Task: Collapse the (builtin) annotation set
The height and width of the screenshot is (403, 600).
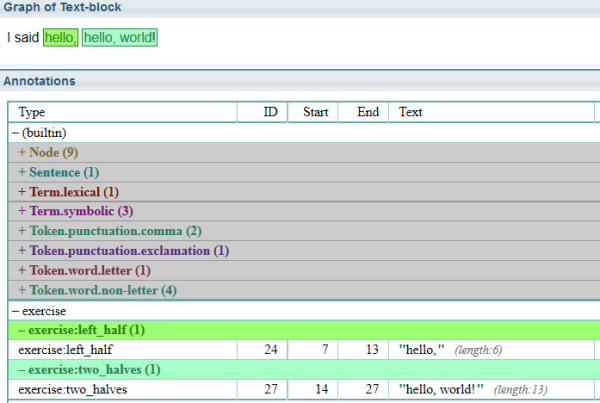Action: (40, 132)
